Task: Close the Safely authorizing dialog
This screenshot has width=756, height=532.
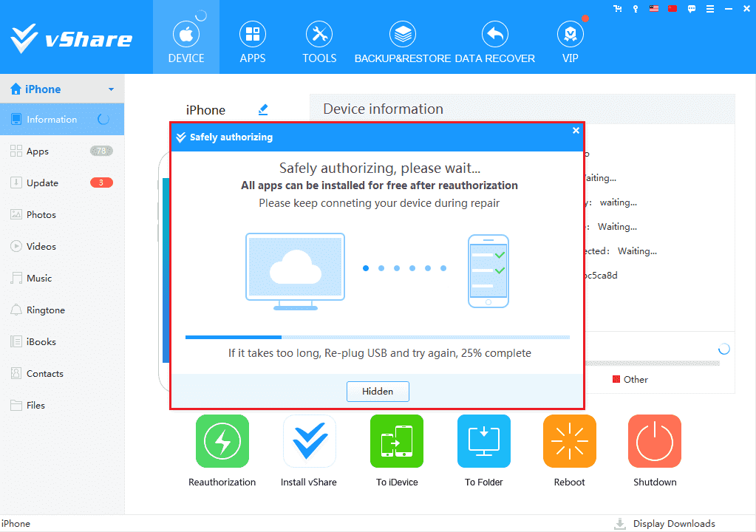Action: click(576, 131)
